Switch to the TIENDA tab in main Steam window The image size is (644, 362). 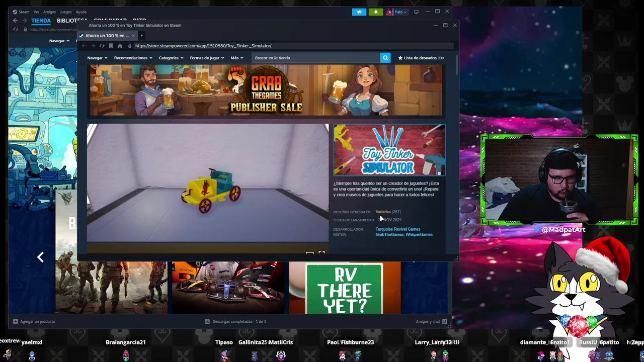(41, 21)
